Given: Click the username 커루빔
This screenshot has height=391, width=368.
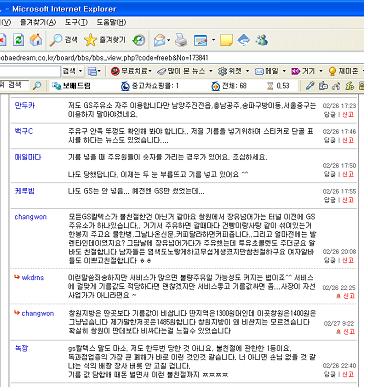Looking at the screenshot, I should pyautogui.click(x=24, y=191).
